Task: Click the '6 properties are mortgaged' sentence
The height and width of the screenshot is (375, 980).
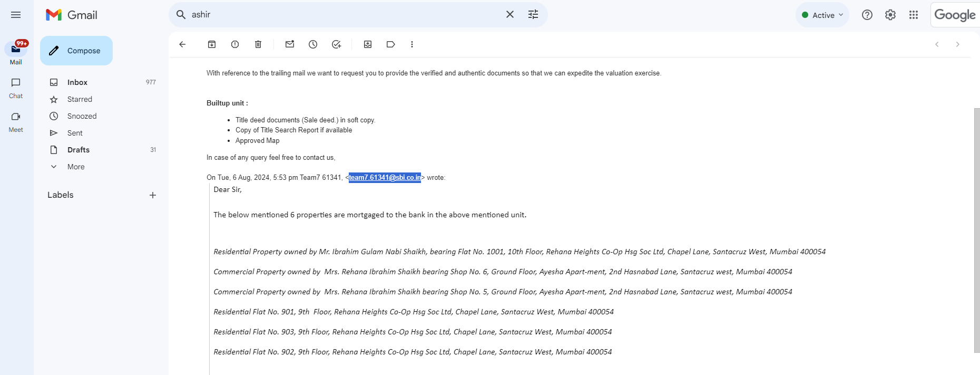Action: 370,215
